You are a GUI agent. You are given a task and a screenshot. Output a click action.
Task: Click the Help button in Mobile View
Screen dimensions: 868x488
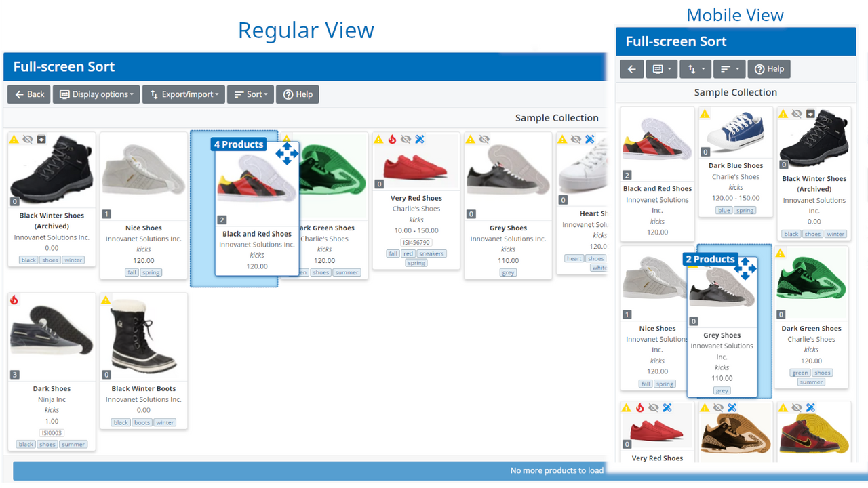769,69
